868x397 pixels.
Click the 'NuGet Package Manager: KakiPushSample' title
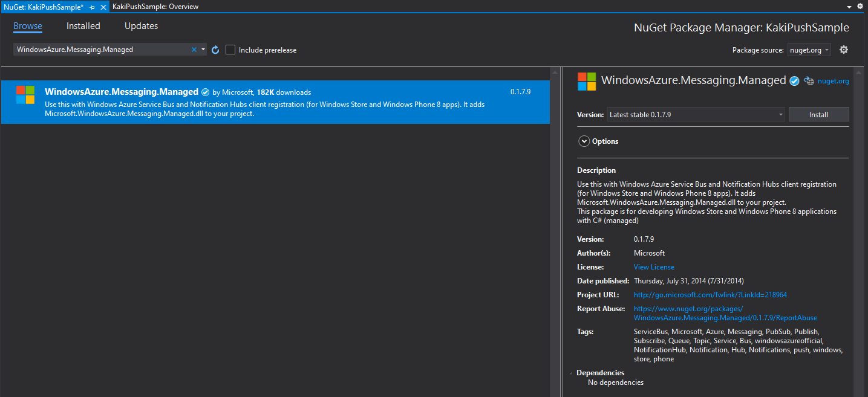(x=742, y=28)
